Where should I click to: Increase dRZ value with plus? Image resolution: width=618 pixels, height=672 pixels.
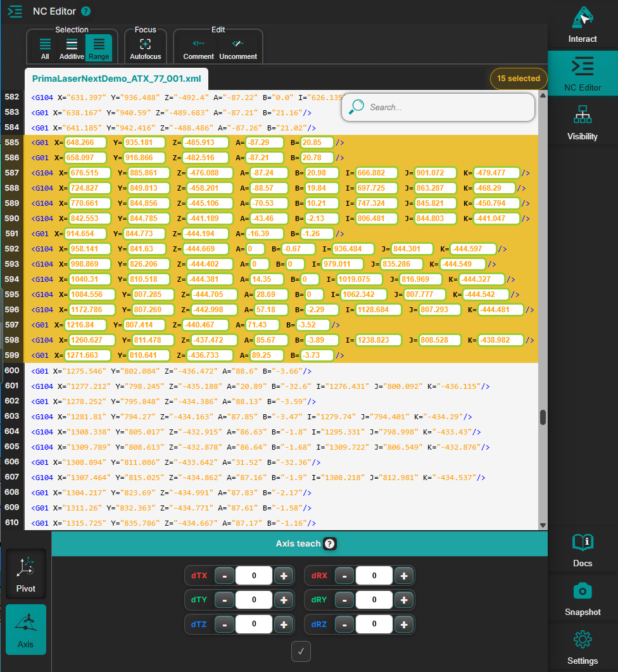pyautogui.click(x=404, y=624)
